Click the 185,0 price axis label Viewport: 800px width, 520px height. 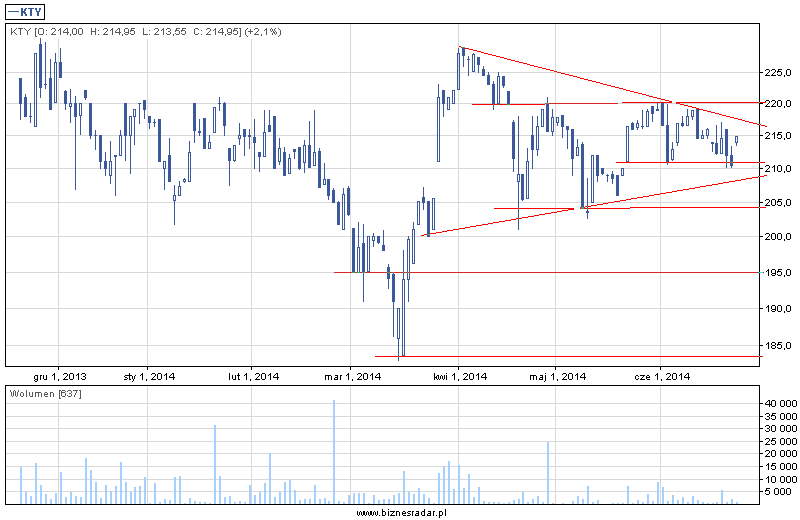click(x=778, y=346)
